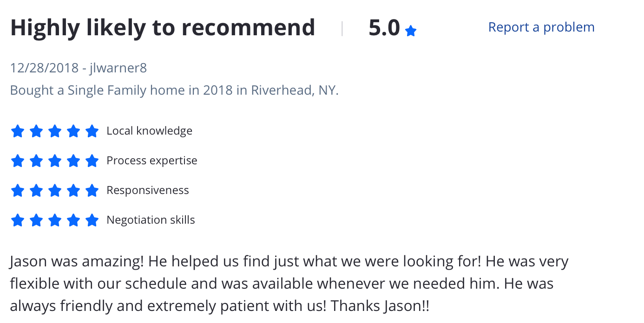Click fifth star in Local knowledge row
Image resolution: width=644 pixels, height=323 pixels.
(x=92, y=131)
